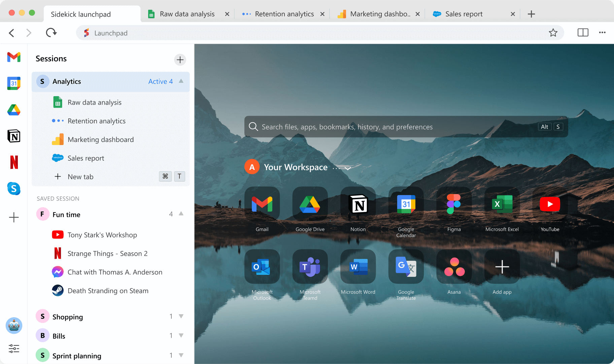Open Chat with Thomas A. Anderson
The image size is (614, 364).
[111, 272]
